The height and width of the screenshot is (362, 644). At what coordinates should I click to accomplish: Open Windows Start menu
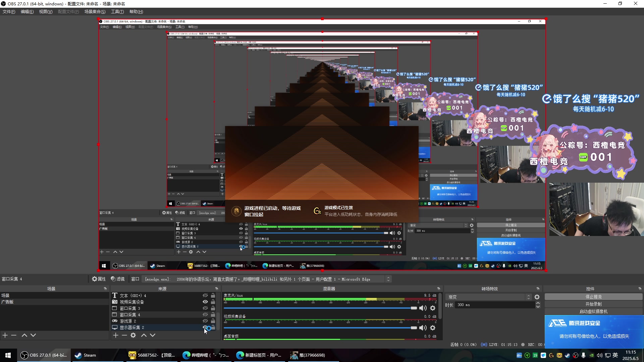coord(8,355)
